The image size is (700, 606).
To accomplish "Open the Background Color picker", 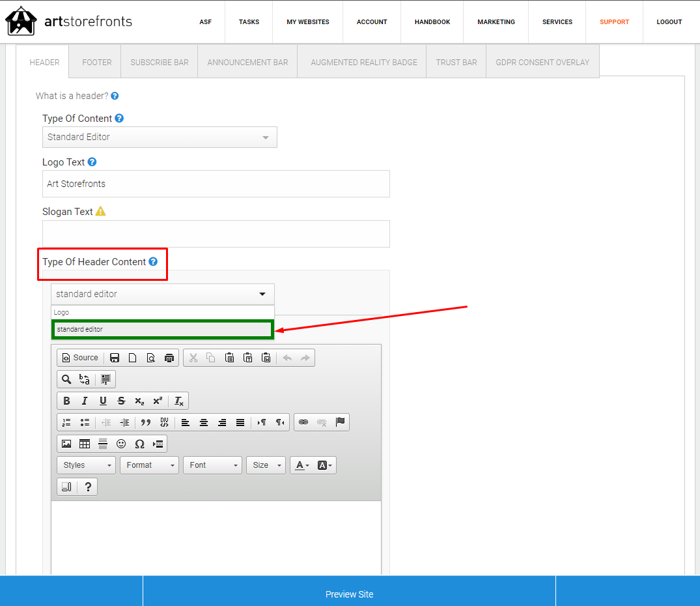I will pos(324,465).
